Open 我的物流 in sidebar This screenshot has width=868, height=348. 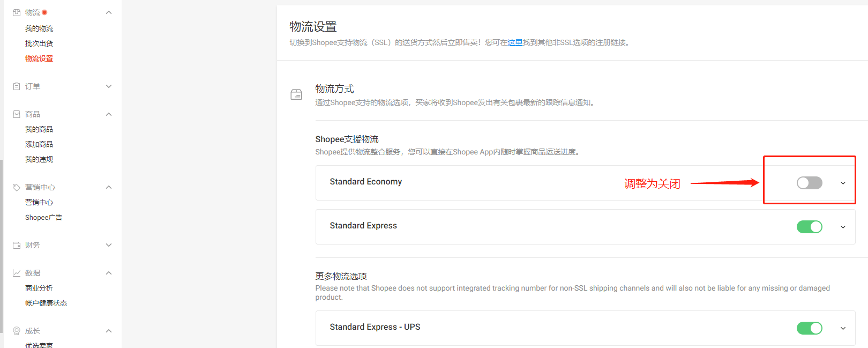tap(39, 28)
